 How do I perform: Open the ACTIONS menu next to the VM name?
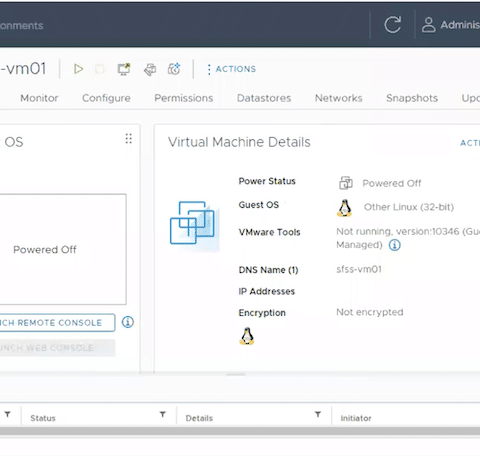coord(232,69)
